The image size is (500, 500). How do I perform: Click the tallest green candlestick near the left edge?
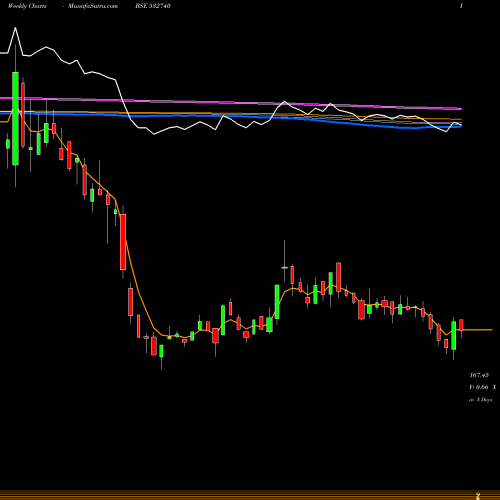point(15,118)
